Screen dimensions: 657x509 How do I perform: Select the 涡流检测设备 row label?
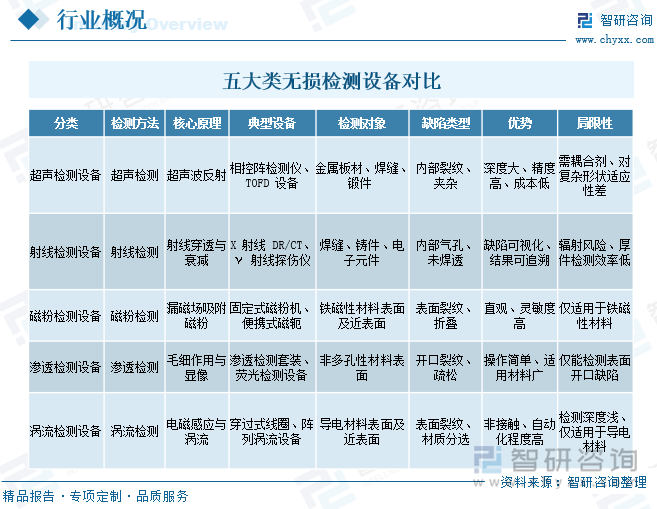(66, 431)
